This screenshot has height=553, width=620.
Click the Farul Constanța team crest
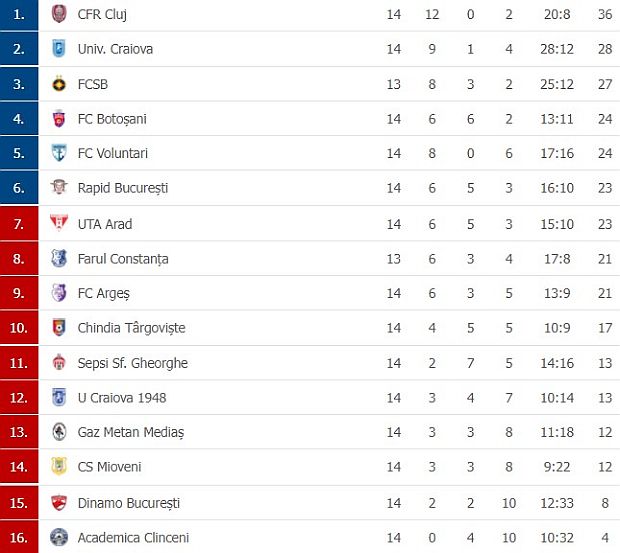(x=59, y=259)
